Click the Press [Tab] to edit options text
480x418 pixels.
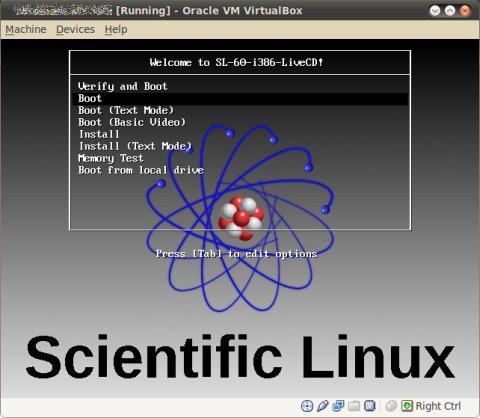click(x=236, y=254)
